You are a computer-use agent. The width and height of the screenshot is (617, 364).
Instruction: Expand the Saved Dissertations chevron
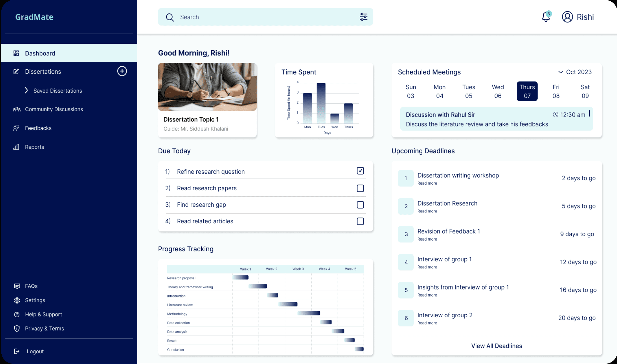coord(26,90)
